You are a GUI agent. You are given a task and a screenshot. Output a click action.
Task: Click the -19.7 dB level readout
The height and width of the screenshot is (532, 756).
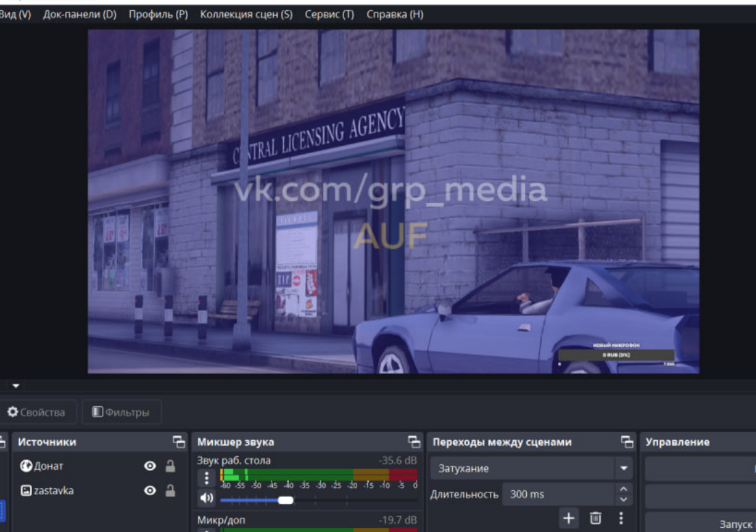(397, 520)
